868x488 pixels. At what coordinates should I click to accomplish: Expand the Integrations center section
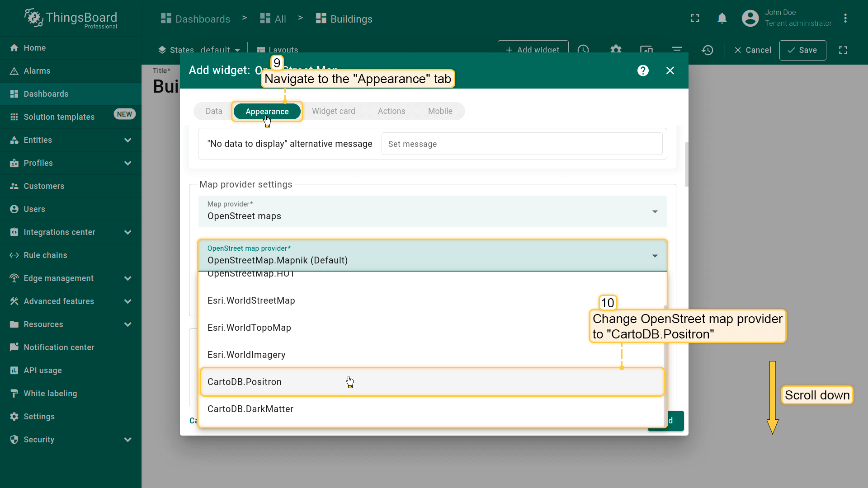click(x=127, y=232)
